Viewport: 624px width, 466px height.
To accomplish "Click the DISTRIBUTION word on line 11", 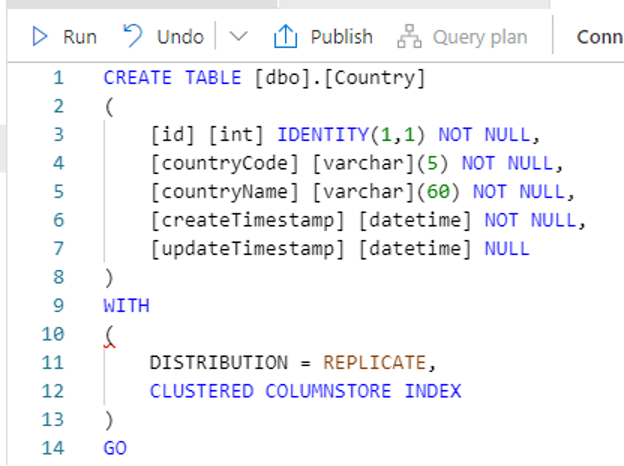I will point(218,363).
